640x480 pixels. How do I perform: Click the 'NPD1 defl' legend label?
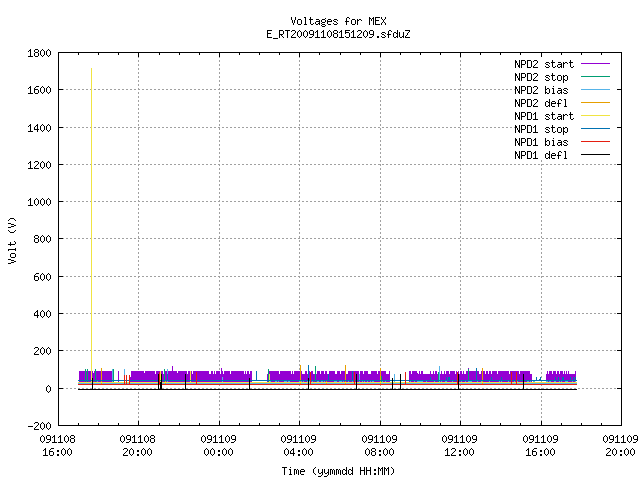coord(541,155)
